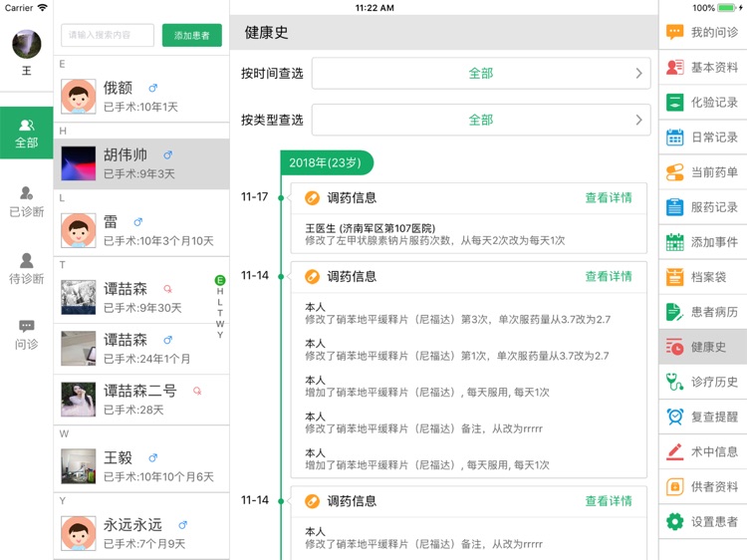This screenshot has width=747, height=560.
Task: Open 我的问诊 chat icon
Action: pos(674,33)
